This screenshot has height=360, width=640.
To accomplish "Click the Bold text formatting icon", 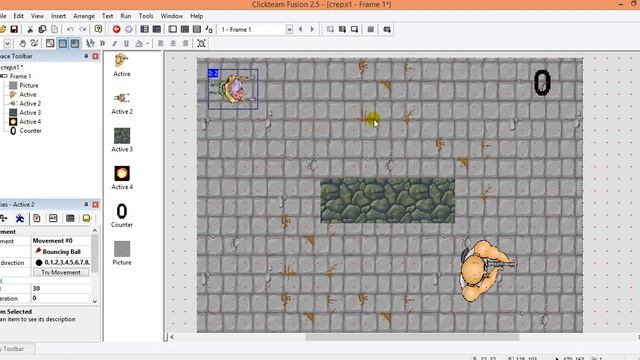I will [102, 43].
